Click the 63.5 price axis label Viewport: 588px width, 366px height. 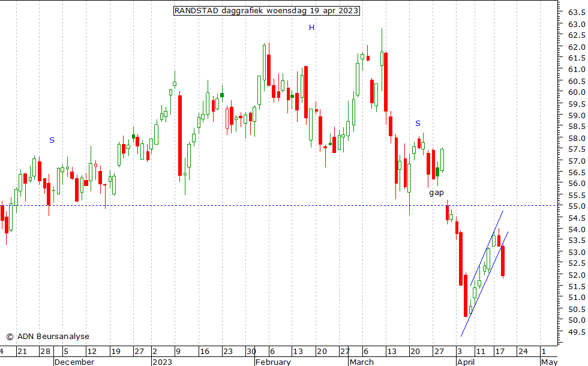tap(577, 13)
